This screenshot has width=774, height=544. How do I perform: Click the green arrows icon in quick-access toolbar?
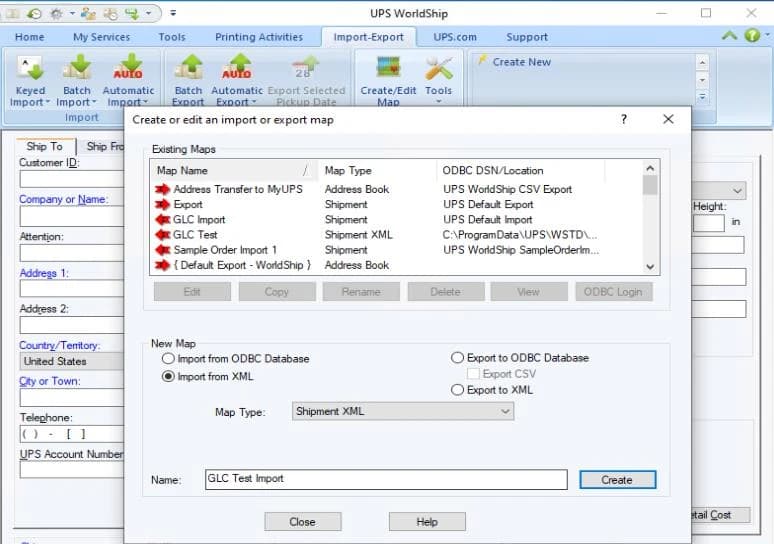[132, 13]
